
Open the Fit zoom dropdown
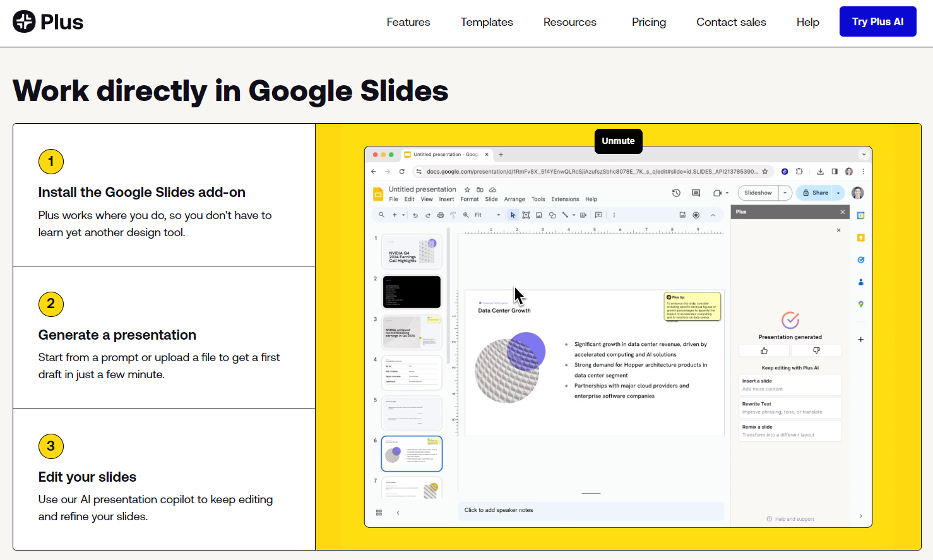pos(487,215)
